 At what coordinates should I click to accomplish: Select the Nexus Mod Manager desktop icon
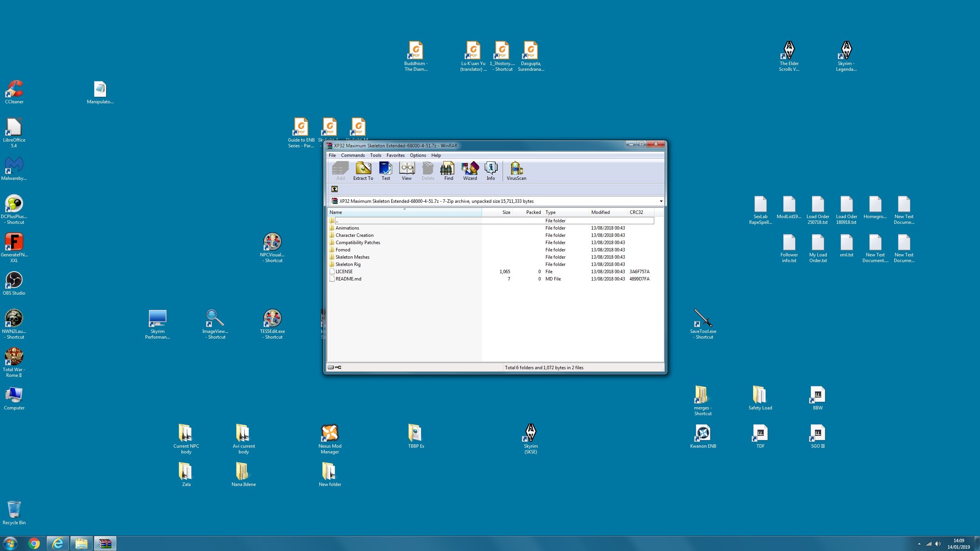pyautogui.click(x=330, y=439)
